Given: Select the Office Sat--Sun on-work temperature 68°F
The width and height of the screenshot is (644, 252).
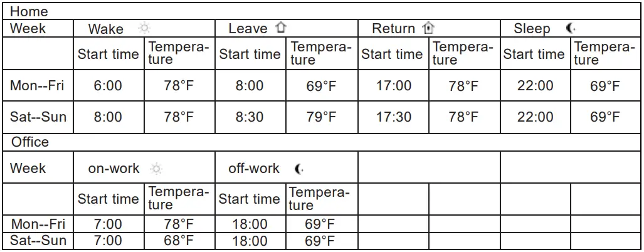Looking at the screenshot, I should tap(179, 241).
